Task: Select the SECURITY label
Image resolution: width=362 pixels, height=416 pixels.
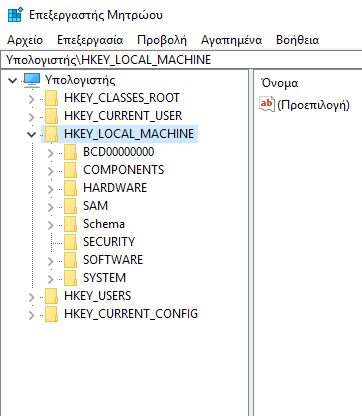Action: [x=109, y=242]
